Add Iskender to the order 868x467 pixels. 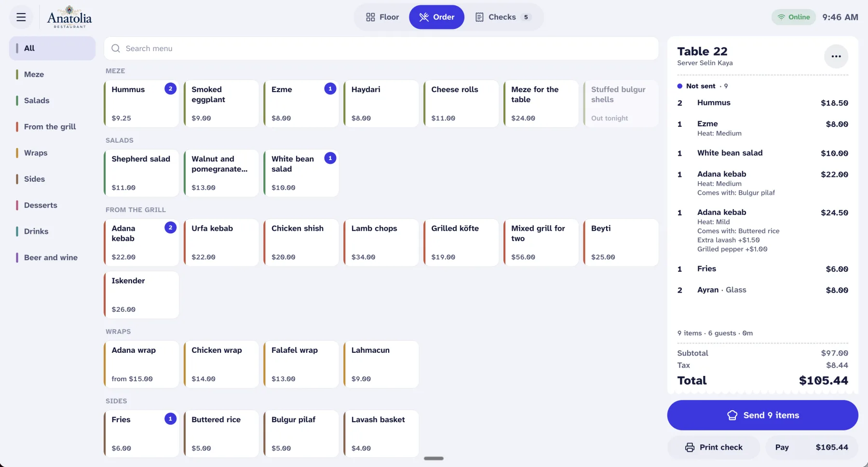tap(141, 295)
